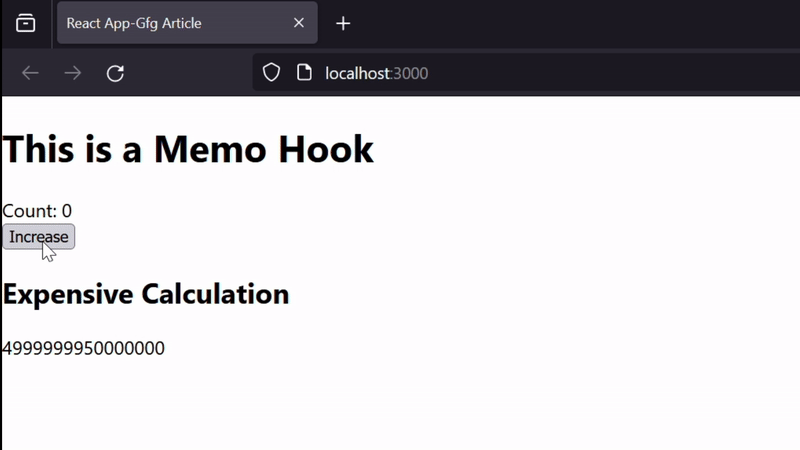Go back using the back arrow

tap(30, 73)
